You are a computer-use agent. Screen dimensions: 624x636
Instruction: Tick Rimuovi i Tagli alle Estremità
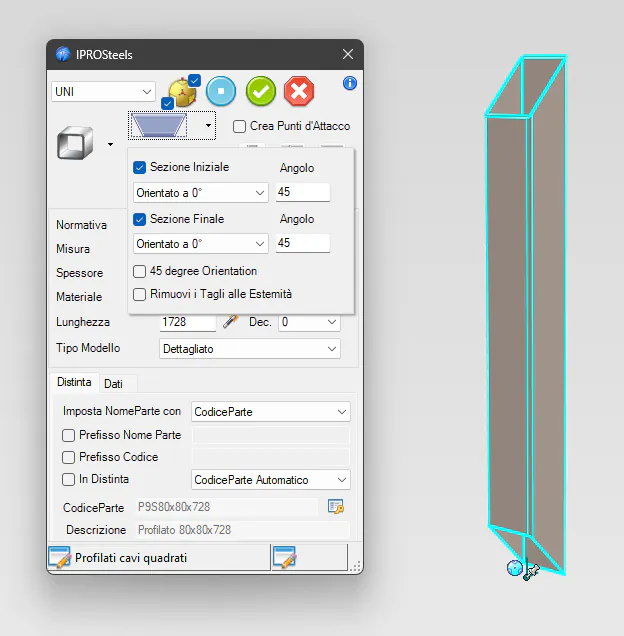(140, 294)
